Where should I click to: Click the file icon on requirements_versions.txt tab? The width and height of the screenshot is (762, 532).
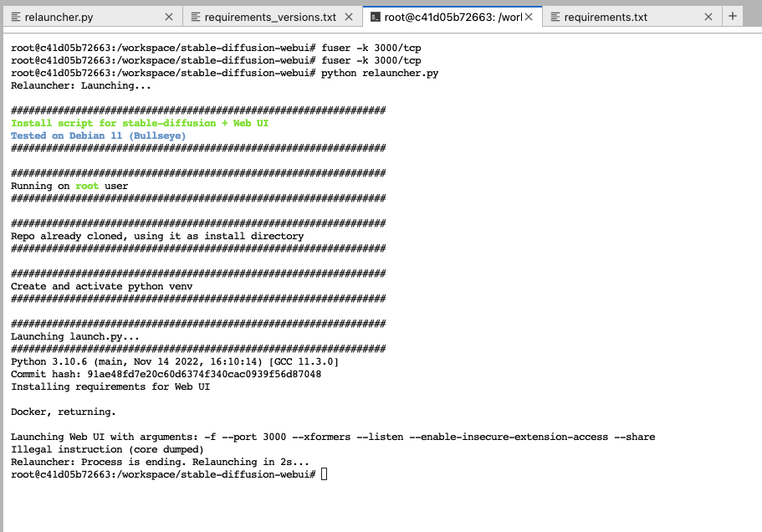[x=196, y=16]
